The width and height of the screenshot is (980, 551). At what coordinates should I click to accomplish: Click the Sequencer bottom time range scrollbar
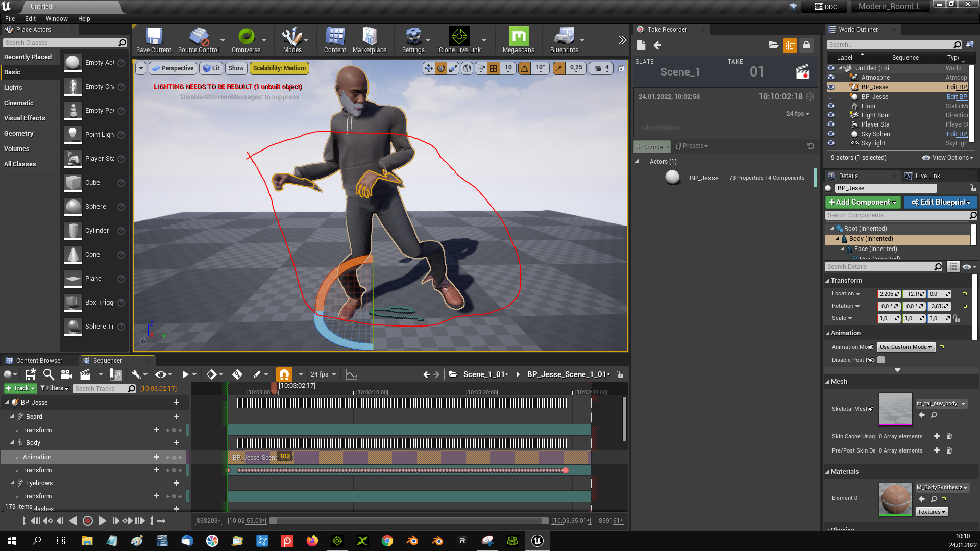tap(409, 521)
